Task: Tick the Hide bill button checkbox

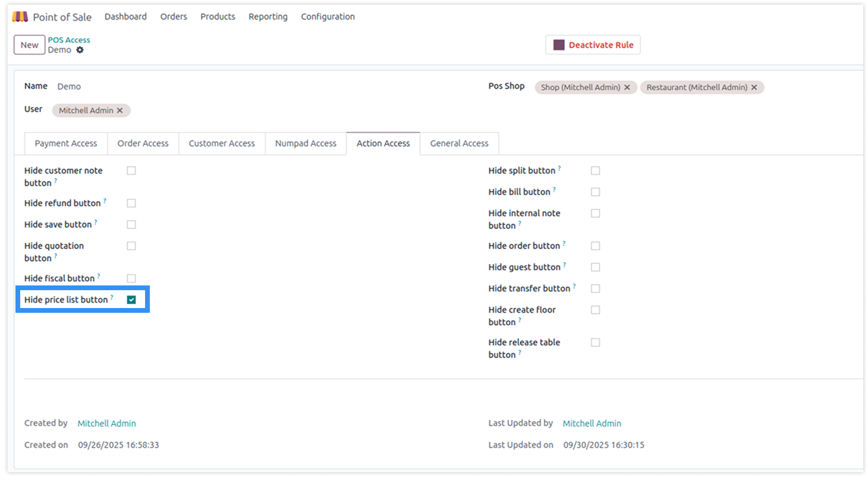Action: (595, 192)
